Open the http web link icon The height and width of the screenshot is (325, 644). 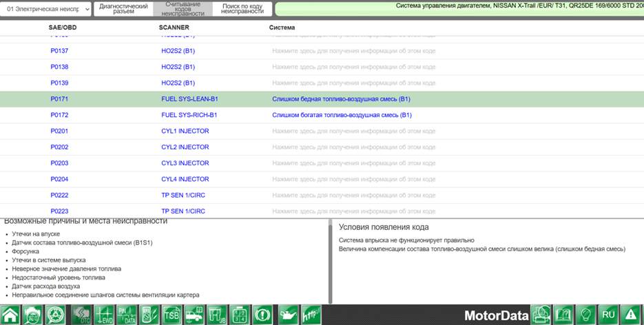311,315
